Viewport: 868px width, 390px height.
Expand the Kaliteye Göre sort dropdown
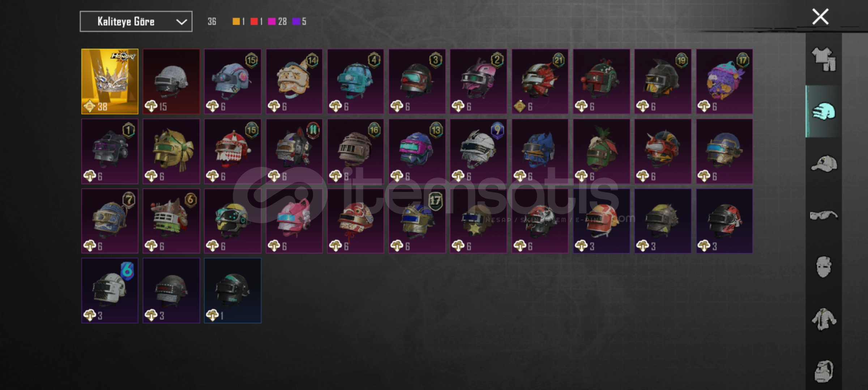coord(136,22)
